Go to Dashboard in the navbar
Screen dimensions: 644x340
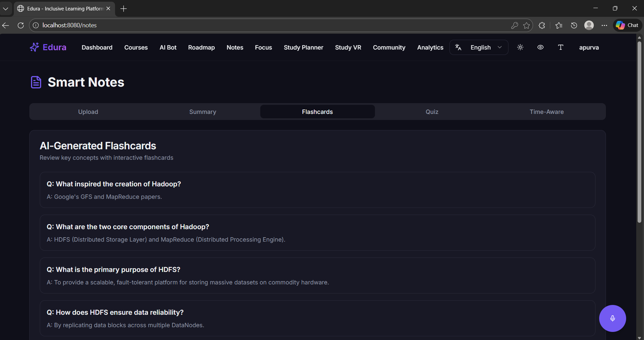97,48
